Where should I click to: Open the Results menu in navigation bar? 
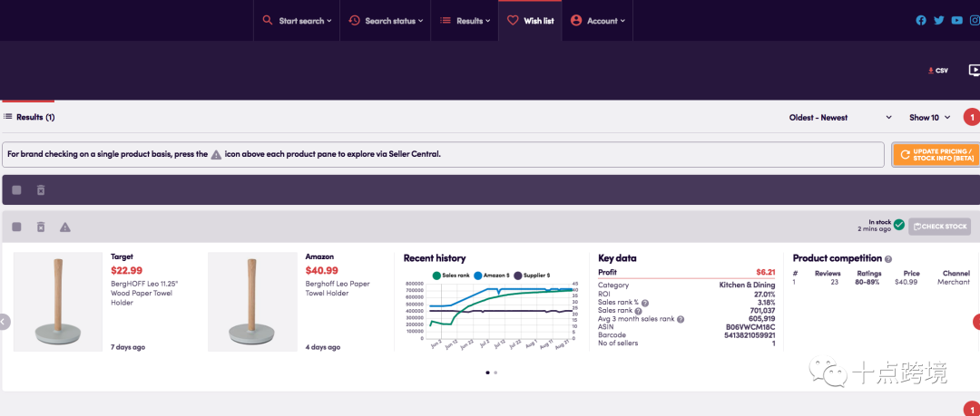click(465, 21)
